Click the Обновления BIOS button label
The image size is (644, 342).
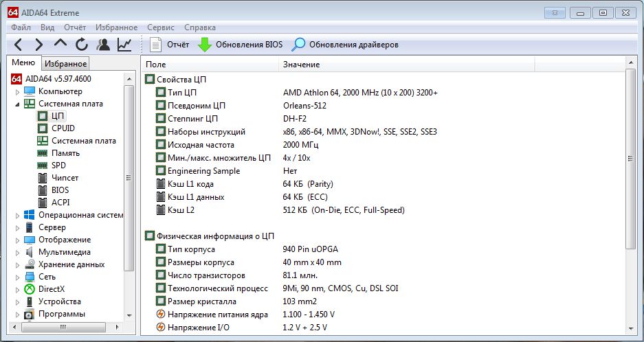pyautogui.click(x=249, y=45)
